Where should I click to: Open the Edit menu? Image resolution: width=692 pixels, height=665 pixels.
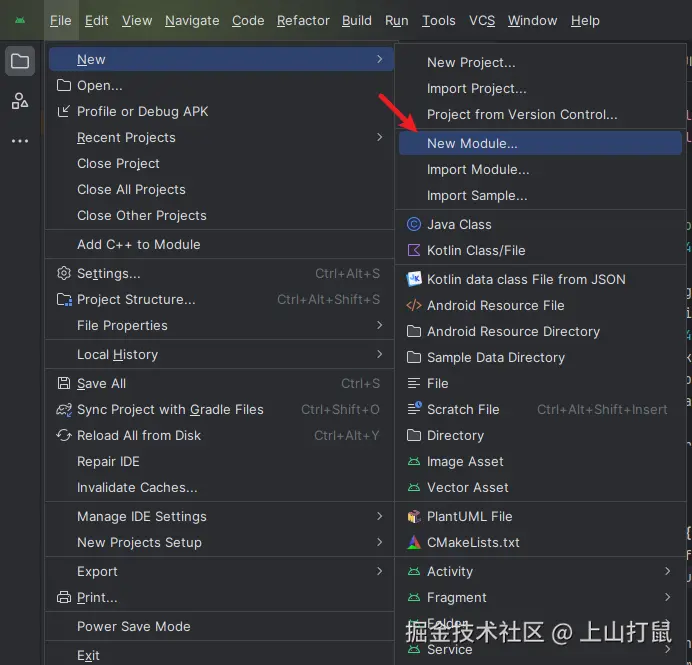[x=96, y=20]
